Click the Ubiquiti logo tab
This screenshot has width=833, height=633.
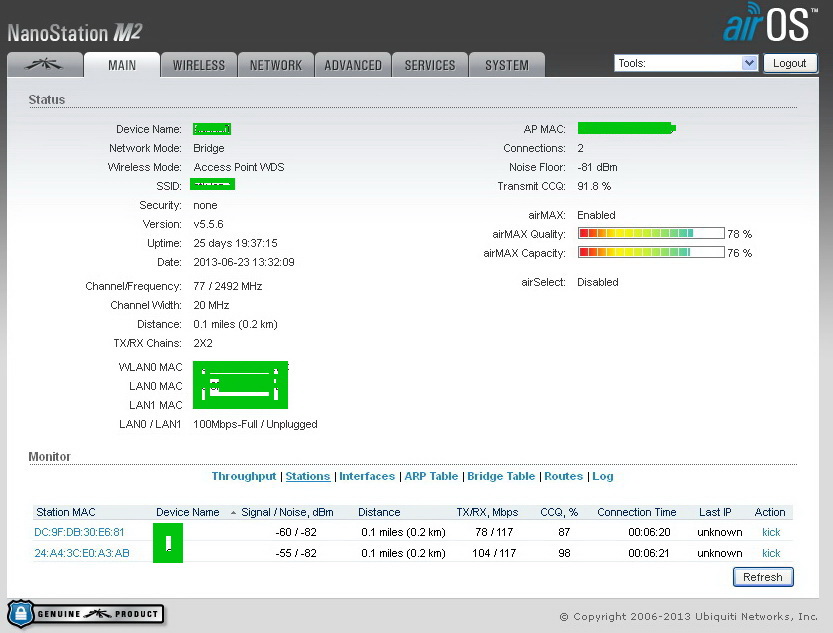[x=44, y=65]
